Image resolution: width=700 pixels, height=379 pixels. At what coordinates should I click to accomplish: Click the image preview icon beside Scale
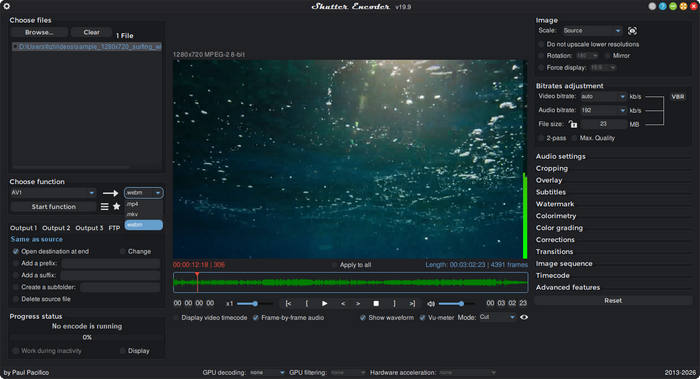[632, 31]
